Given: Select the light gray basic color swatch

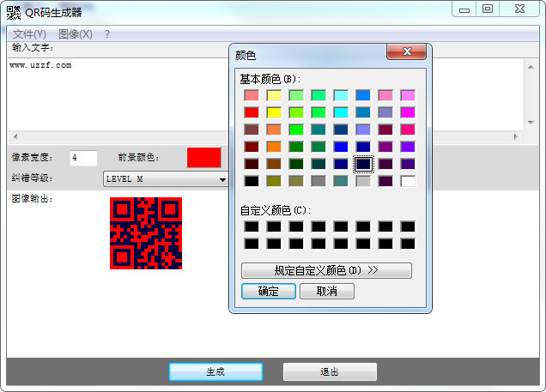Looking at the screenshot, I should coord(363,181).
